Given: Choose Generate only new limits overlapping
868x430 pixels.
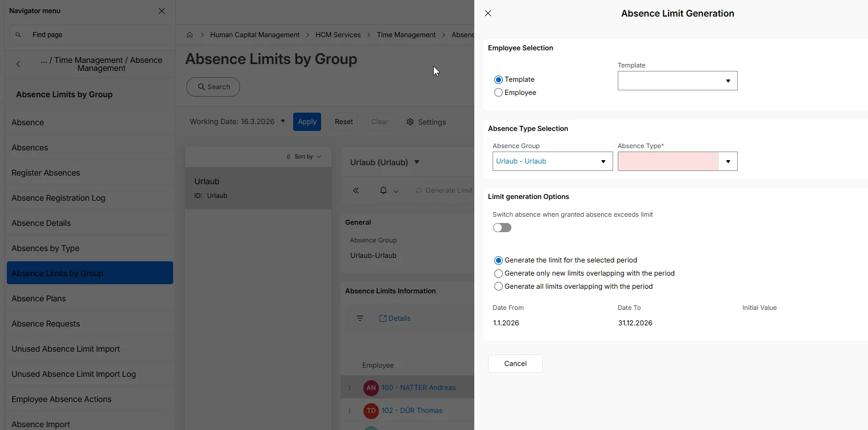Looking at the screenshot, I should coord(499,273).
